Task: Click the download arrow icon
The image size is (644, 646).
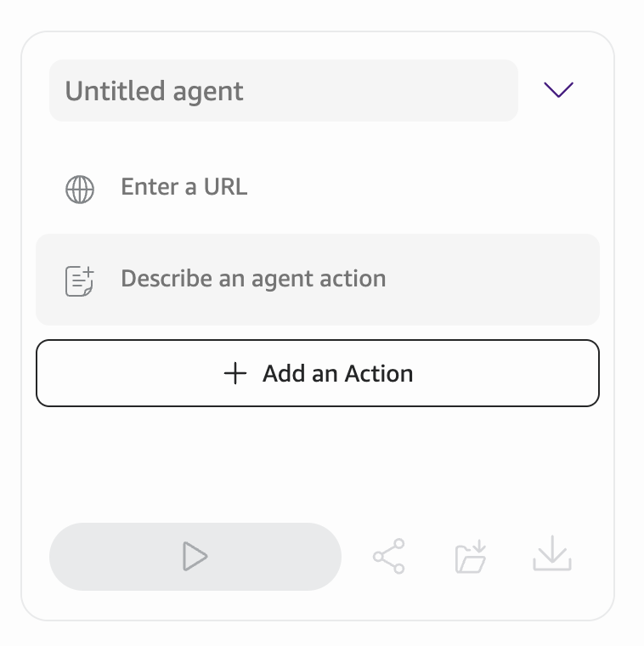Action: pos(552,555)
